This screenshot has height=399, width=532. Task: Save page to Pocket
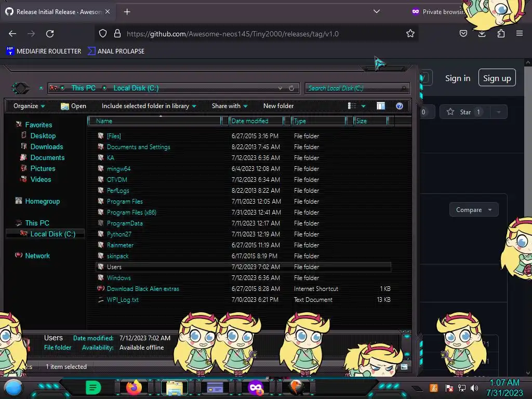point(463,34)
